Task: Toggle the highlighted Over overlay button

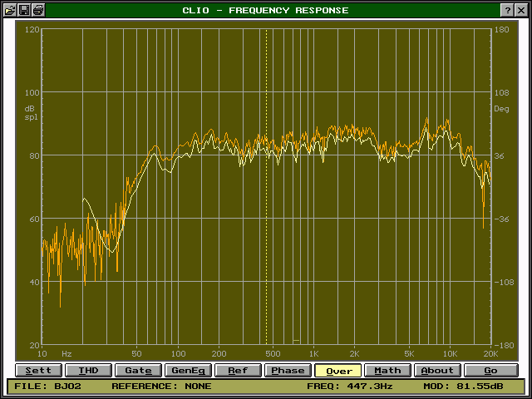Action: click(x=338, y=371)
